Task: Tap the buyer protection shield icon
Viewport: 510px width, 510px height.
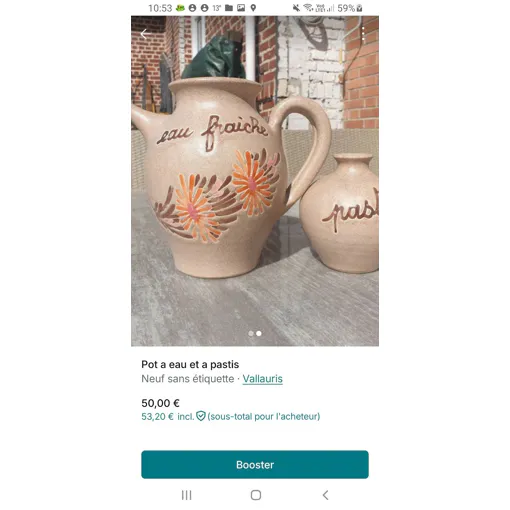Action: pyautogui.click(x=201, y=416)
